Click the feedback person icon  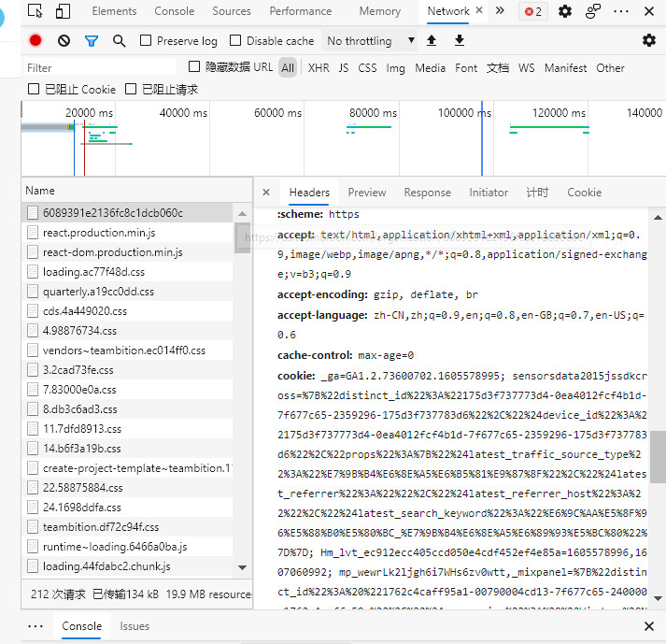tap(592, 11)
